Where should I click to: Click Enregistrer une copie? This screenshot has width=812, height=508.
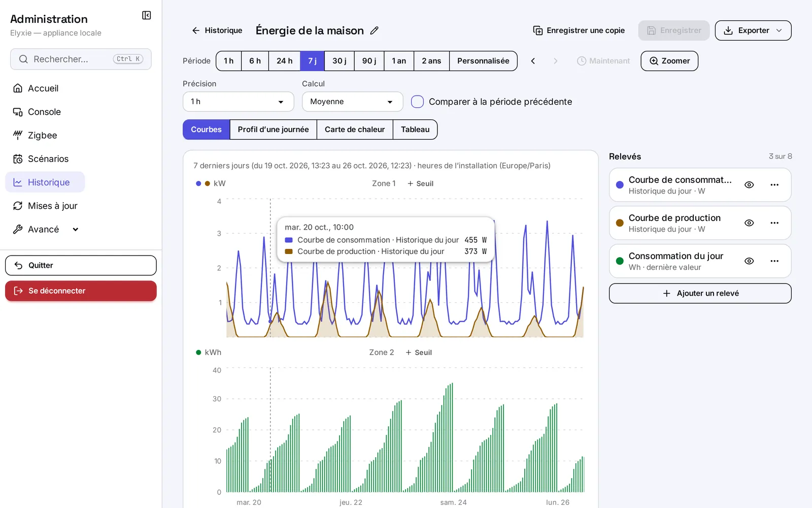579,30
